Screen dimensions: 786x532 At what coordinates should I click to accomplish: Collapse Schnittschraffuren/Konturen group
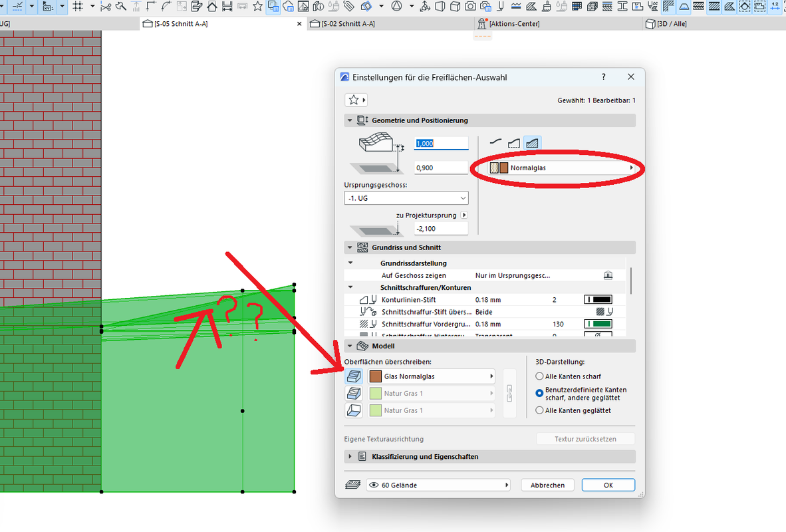click(350, 287)
